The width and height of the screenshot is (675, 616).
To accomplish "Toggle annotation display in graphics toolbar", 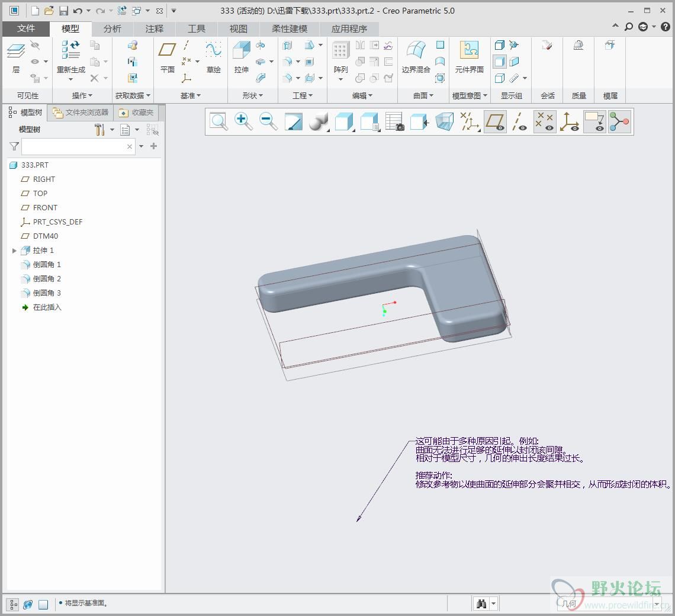I will 594,122.
